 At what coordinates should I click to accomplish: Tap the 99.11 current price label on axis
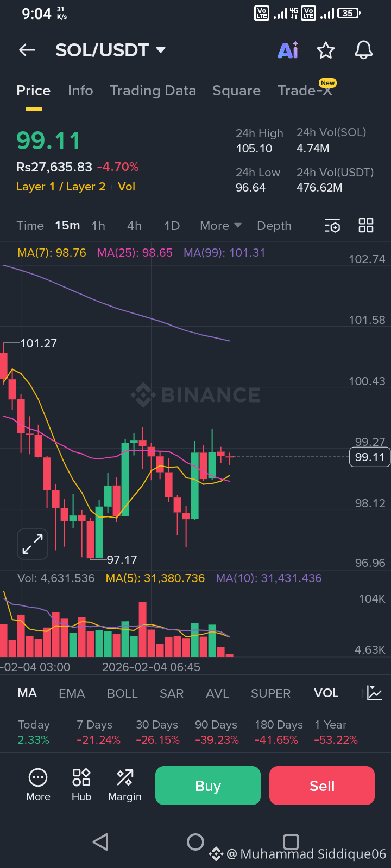pyautogui.click(x=370, y=457)
